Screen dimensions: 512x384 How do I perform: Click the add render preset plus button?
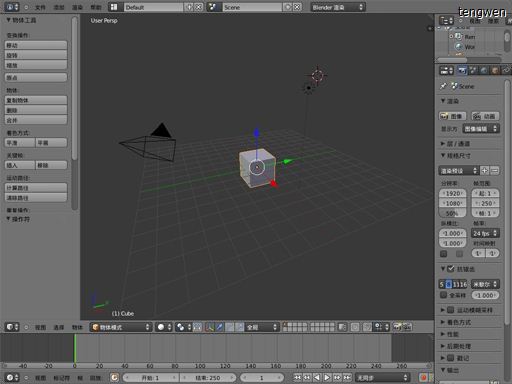[485, 171]
